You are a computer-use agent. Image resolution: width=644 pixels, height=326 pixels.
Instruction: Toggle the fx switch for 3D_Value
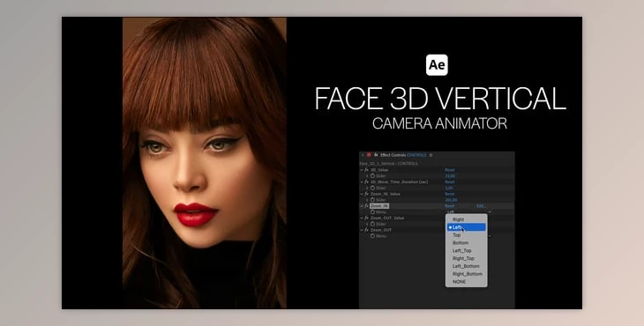click(366, 170)
